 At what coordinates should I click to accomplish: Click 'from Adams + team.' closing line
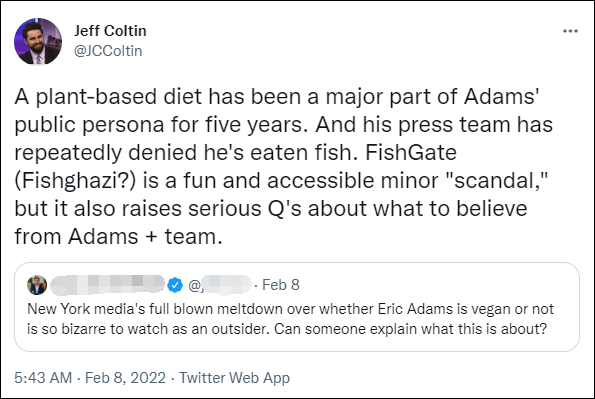118,237
